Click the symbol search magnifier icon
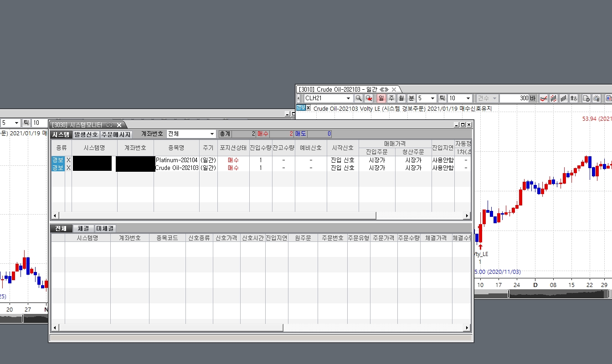The width and height of the screenshot is (612, 364). pos(359,98)
